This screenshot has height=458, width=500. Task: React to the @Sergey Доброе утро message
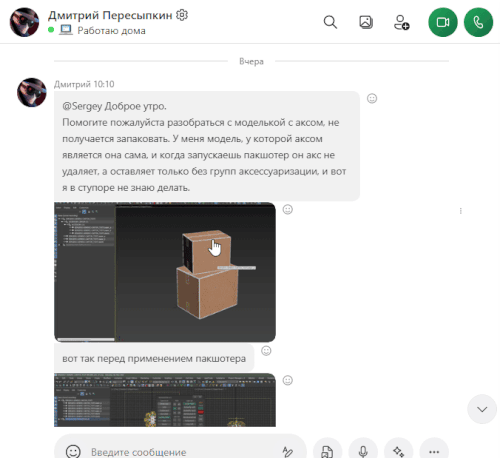(x=372, y=98)
